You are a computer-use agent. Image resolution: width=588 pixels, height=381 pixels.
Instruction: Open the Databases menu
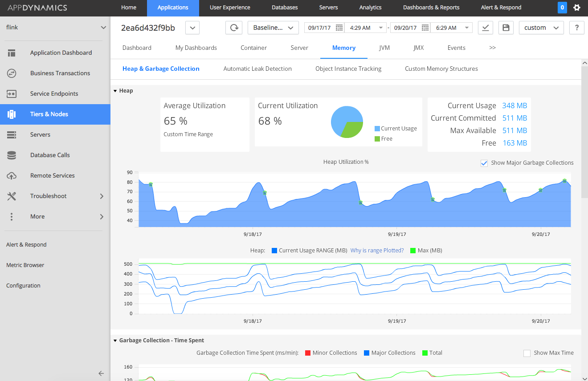pyautogui.click(x=285, y=8)
